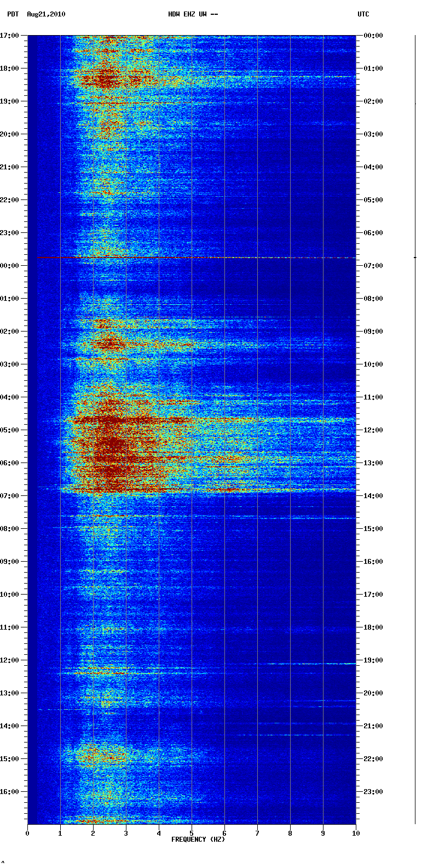Screen dimensions: 439x868
Task: Select 23:00 on the PDT time axis
Action: tap(10, 233)
